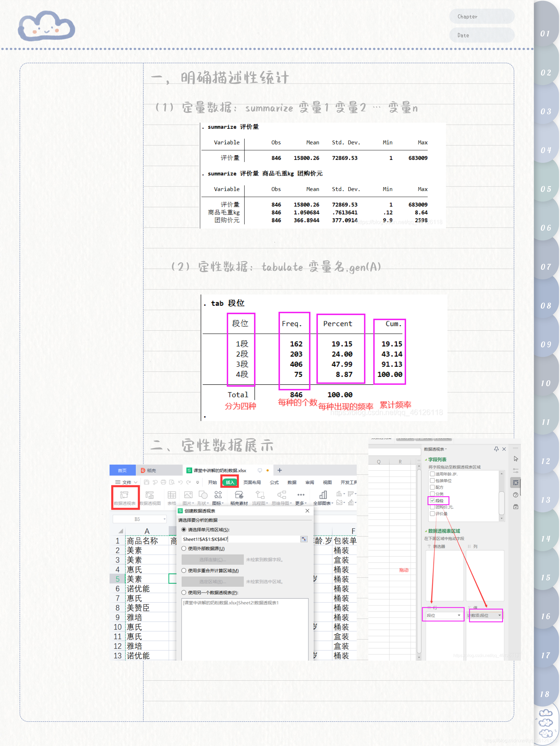This screenshot has height=746, width=560.
Task: Open the 形状 (shapes) tool
Action: tap(203, 496)
